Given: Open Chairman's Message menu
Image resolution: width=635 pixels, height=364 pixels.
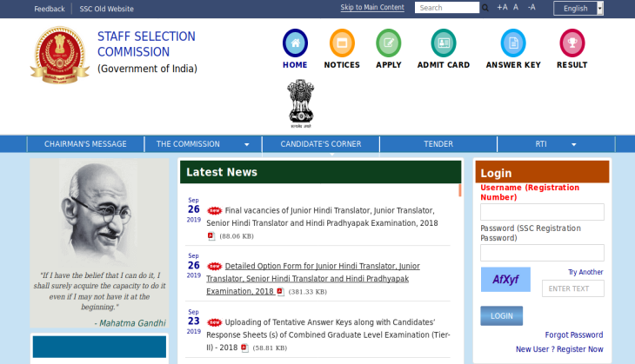Looking at the screenshot, I should point(85,144).
